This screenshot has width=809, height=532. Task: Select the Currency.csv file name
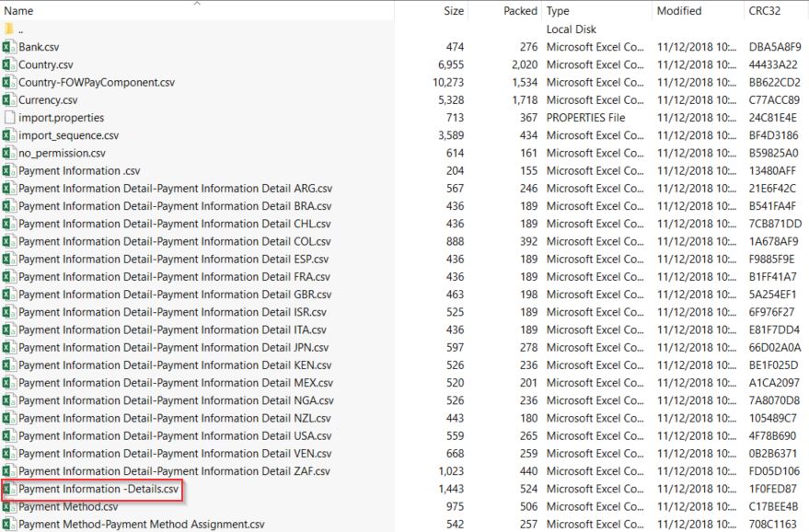(48, 100)
